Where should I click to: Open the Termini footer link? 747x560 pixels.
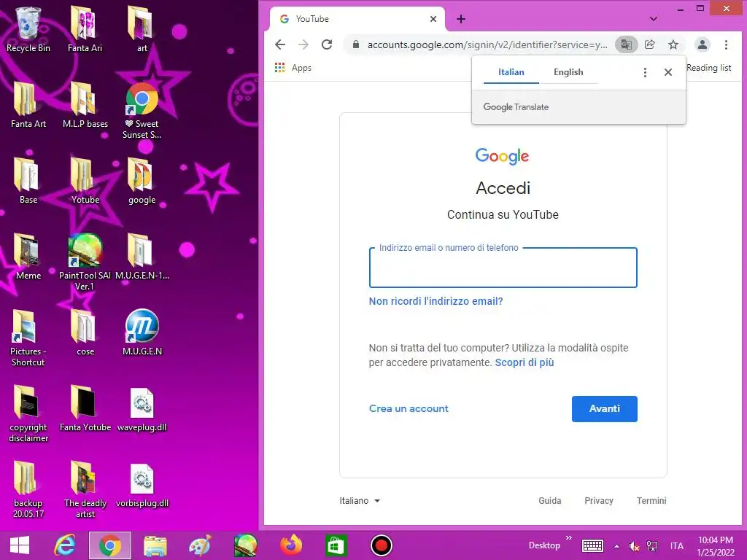pyautogui.click(x=651, y=500)
